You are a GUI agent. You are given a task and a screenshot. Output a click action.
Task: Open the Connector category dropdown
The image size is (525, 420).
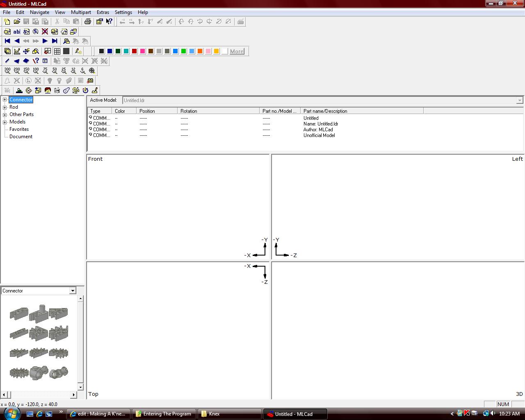pos(73,291)
